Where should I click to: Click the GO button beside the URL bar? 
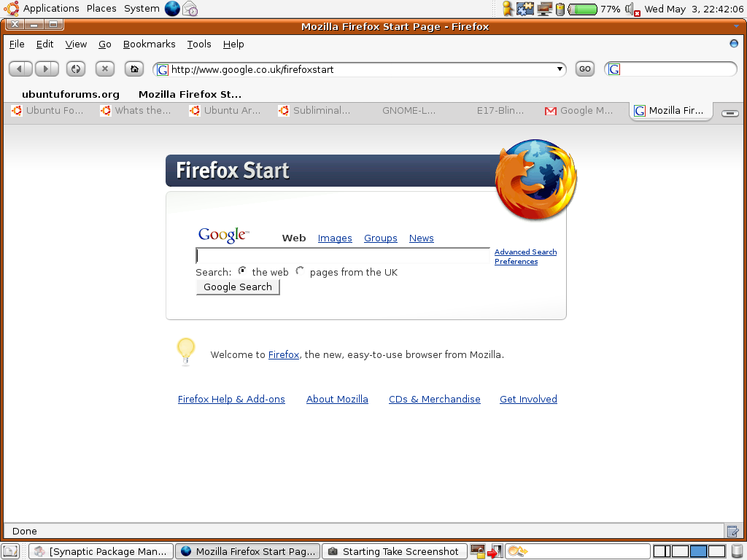[584, 69]
